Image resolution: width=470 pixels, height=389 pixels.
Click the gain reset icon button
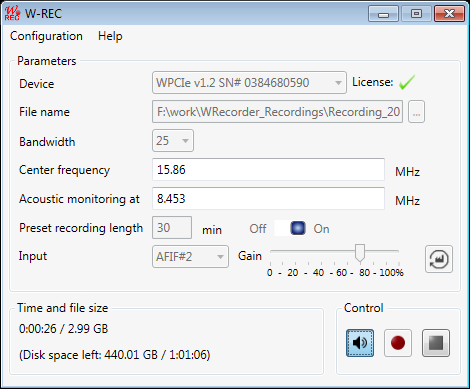click(x=439, y=259)
